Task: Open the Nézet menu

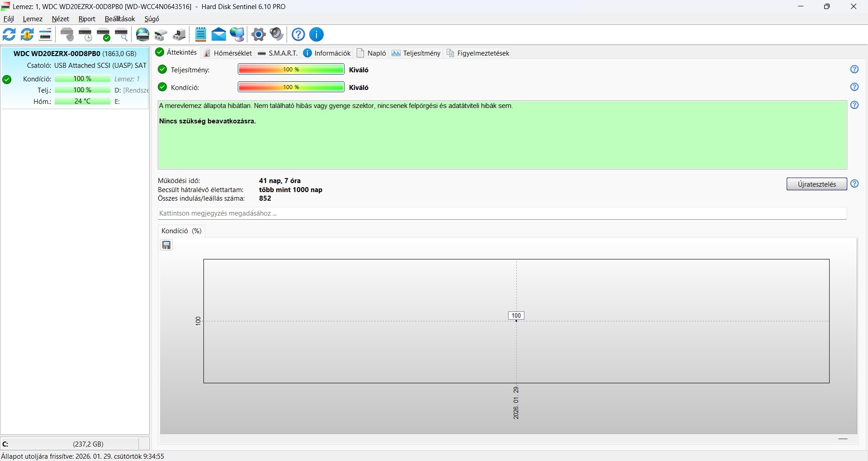Action: [x=61, y=19]
